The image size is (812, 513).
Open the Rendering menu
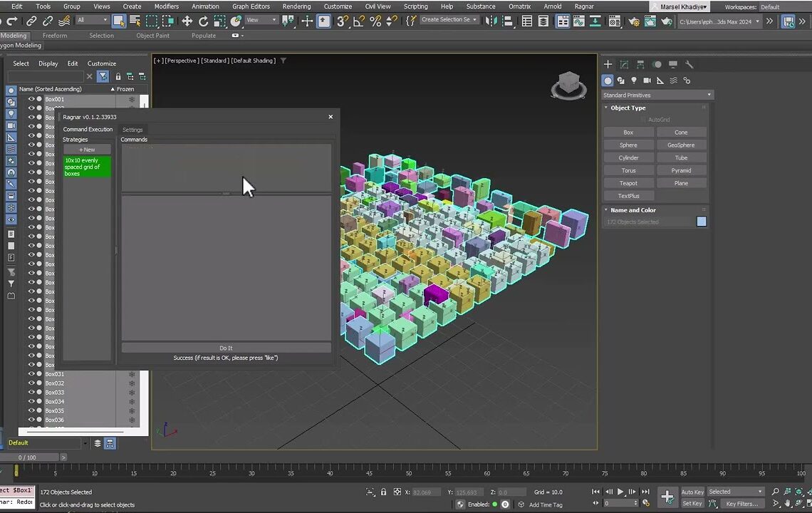297,6
